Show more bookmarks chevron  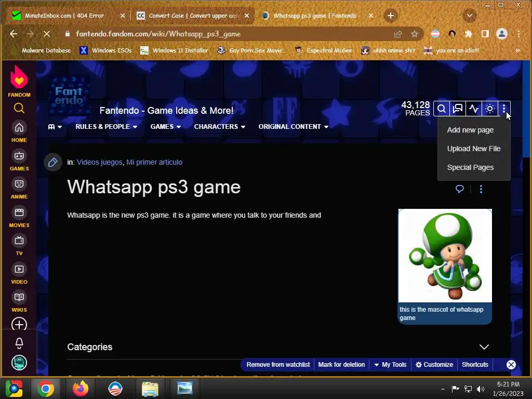(x=518, y=50)
